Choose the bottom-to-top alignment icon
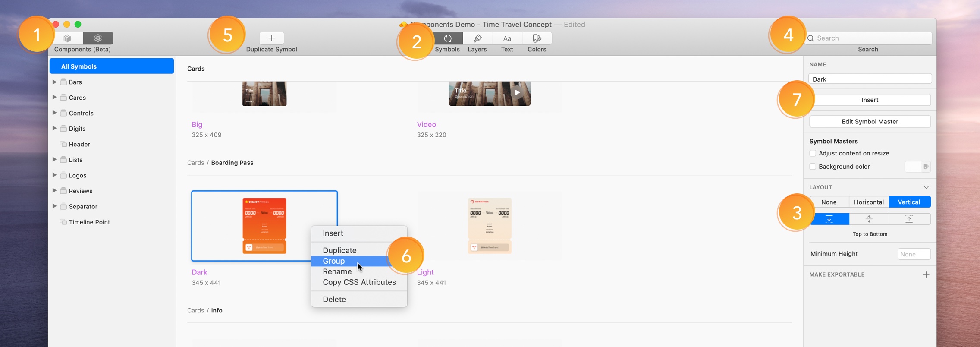The height and width of the screenshot is (347, 980). coord(909,219)
